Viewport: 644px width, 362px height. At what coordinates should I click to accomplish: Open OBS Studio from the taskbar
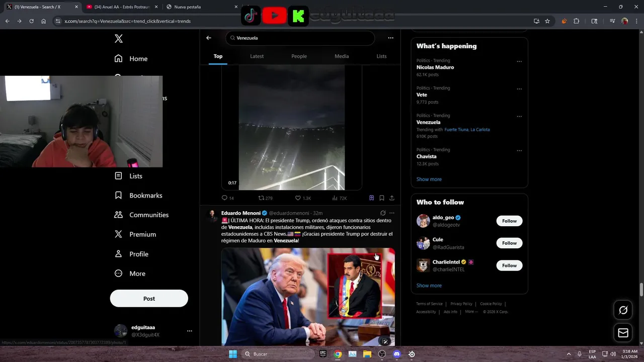pyautogui.click(x=382, y=354)
